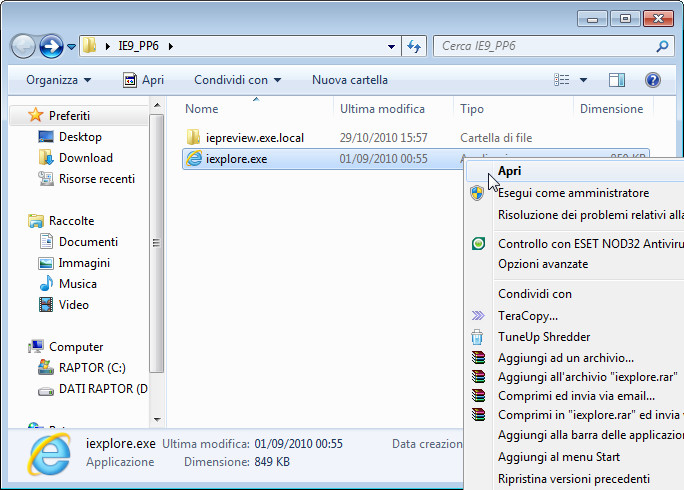Click the Forward navigation arrow
The image size is (684, 490).
(51, 46)
